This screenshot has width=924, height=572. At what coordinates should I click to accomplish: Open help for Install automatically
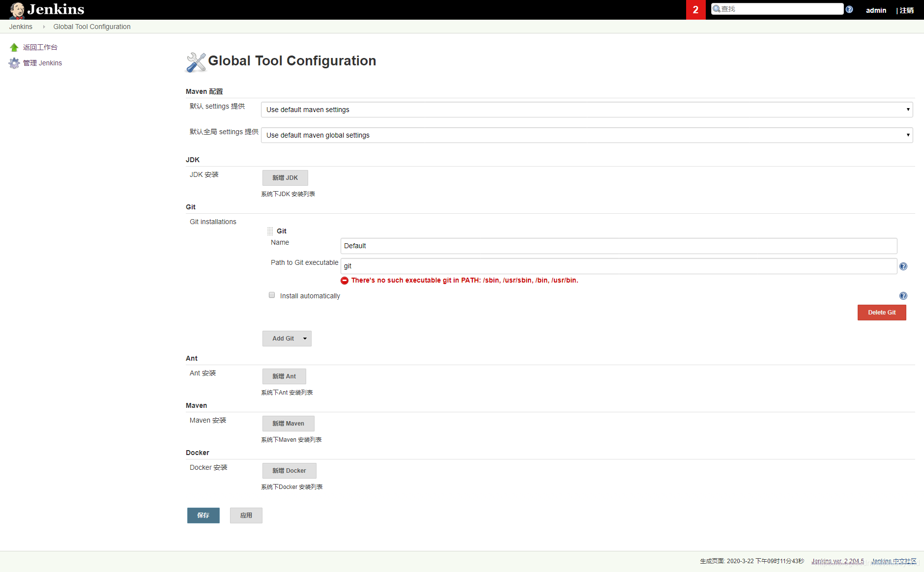pyautogui.click(x=903, y=296)
